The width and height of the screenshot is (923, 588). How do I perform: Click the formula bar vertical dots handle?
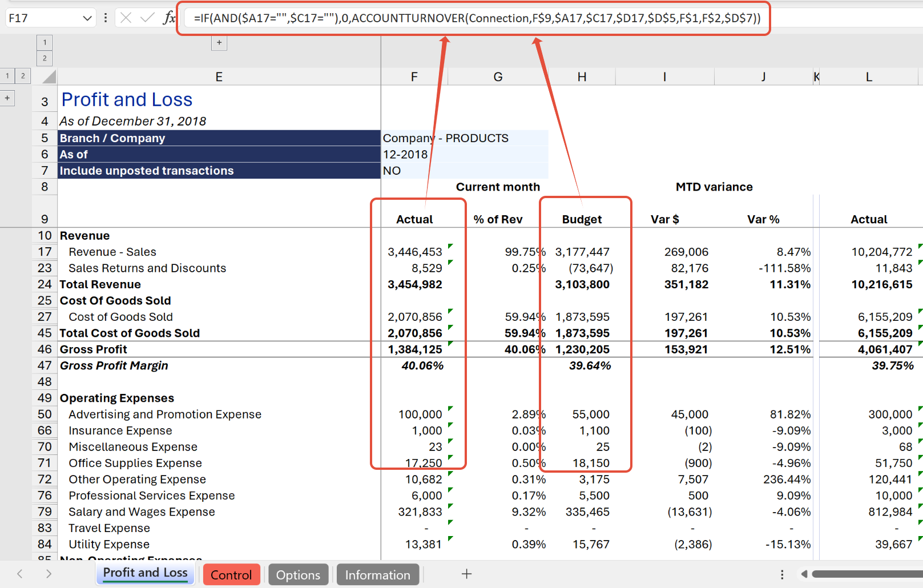pos(106,18)
